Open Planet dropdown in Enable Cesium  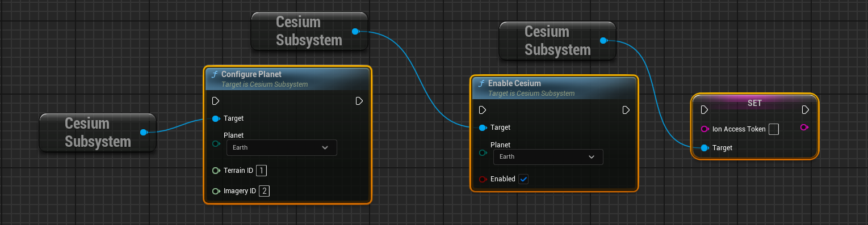tap(548, 156)
